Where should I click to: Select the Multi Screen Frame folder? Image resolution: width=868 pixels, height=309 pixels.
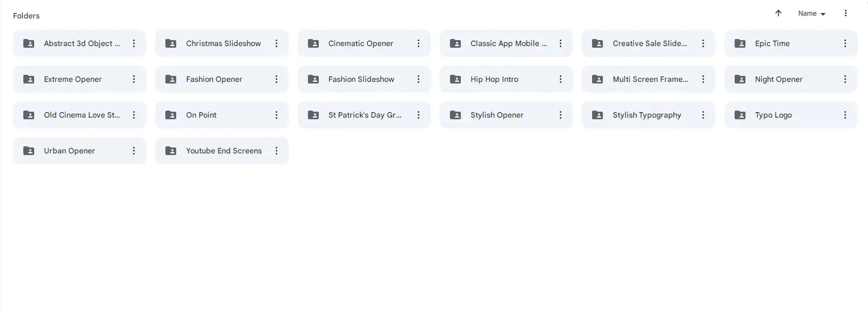tap(650, 79)
